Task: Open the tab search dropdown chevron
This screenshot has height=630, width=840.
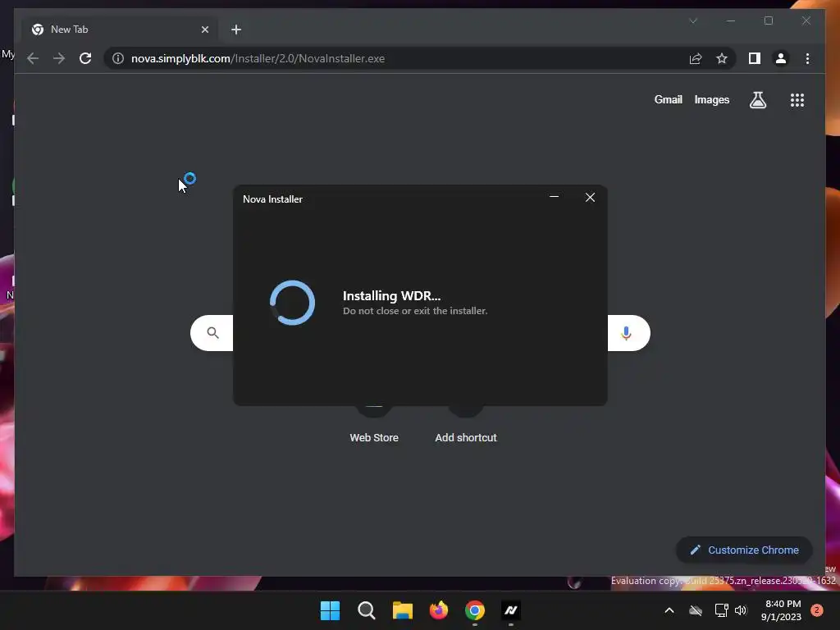Action: coord(693,21)
